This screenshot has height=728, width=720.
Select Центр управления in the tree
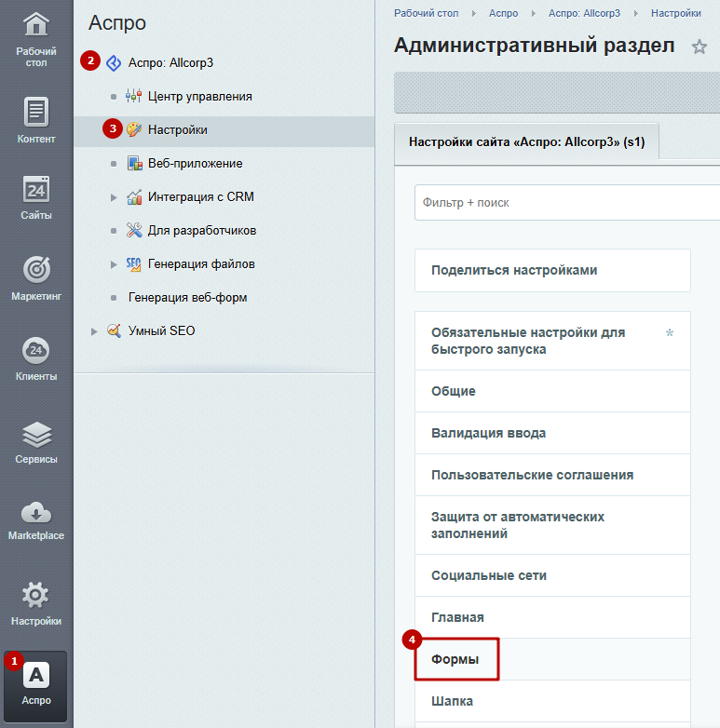point(199,96)
